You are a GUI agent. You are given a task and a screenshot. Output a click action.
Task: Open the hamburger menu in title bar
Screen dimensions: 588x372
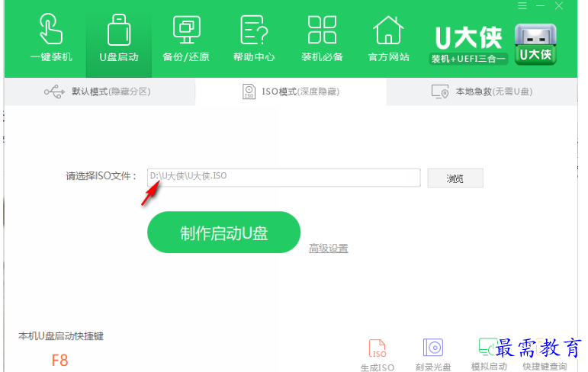(x=522, y=5)
